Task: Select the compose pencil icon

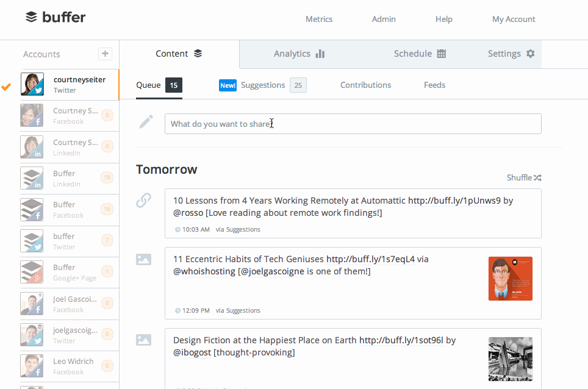Action: [x=145, y=121]
